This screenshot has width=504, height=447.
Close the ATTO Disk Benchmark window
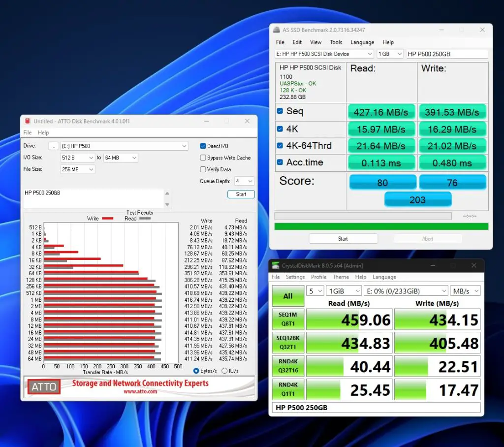[247, 121]
